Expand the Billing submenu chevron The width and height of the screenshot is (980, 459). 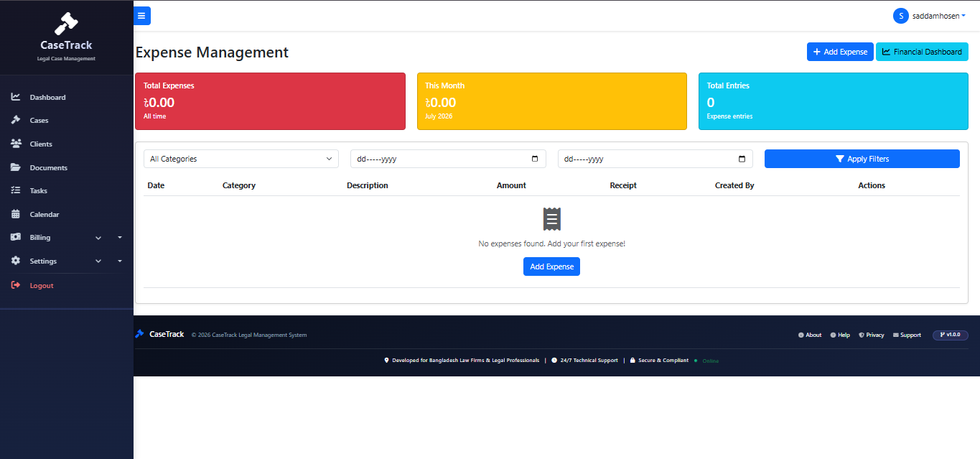98,238
